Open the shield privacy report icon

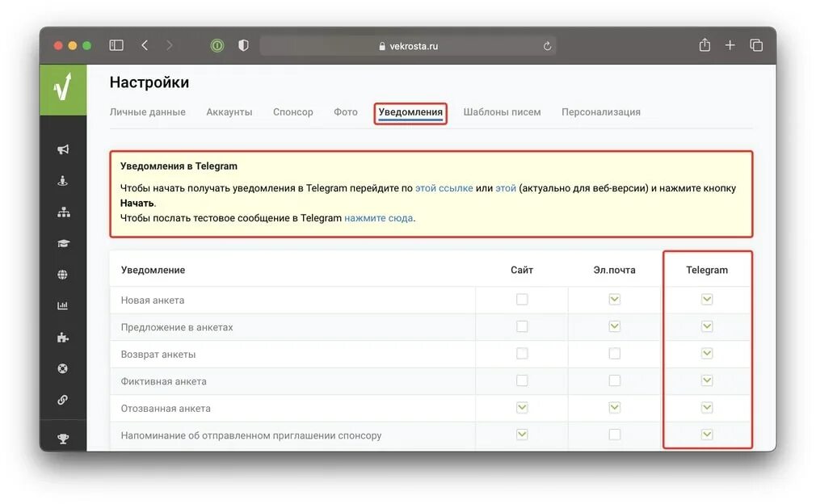(x=243, y=45)
